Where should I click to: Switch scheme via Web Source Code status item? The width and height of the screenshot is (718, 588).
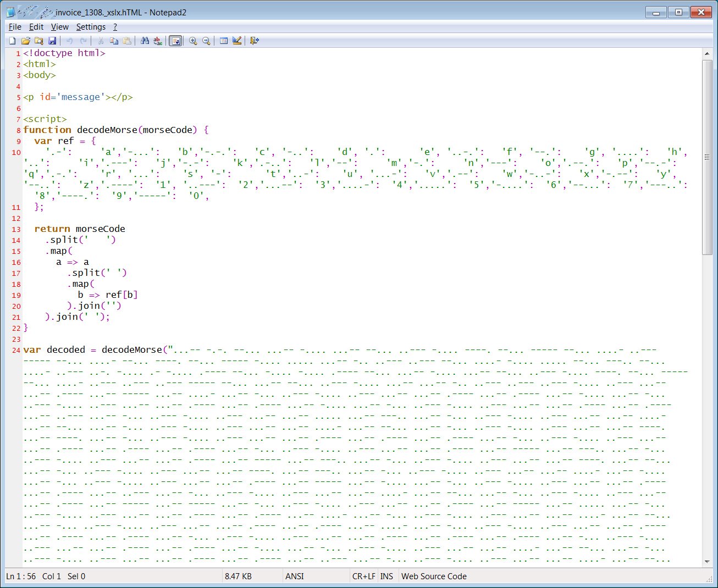pos(434,576)
